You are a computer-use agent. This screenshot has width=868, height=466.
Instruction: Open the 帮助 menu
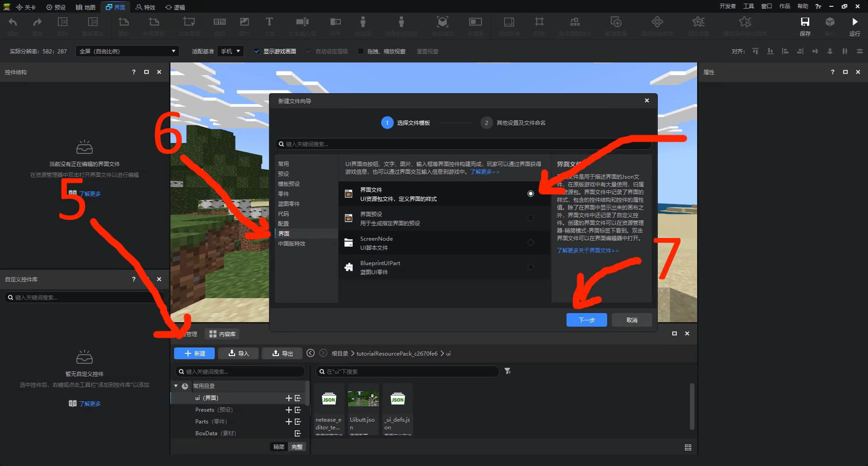click(803, 6)
